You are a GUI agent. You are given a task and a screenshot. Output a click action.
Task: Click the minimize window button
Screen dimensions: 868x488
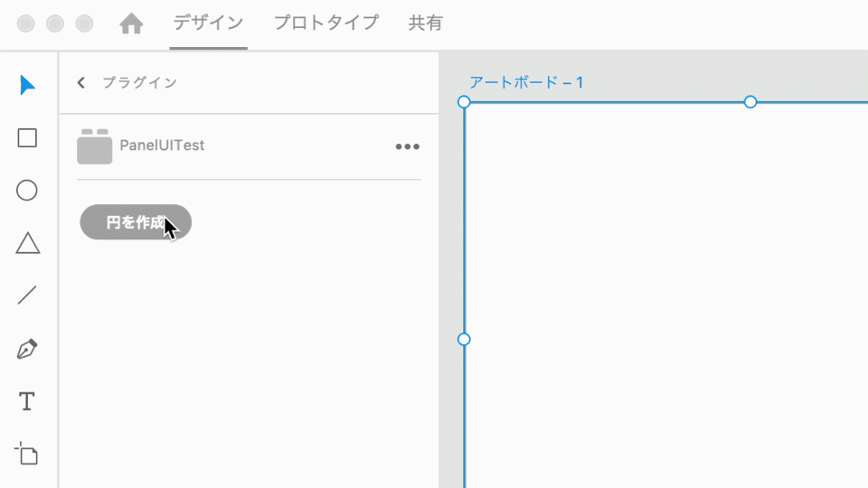pos(55,23)
